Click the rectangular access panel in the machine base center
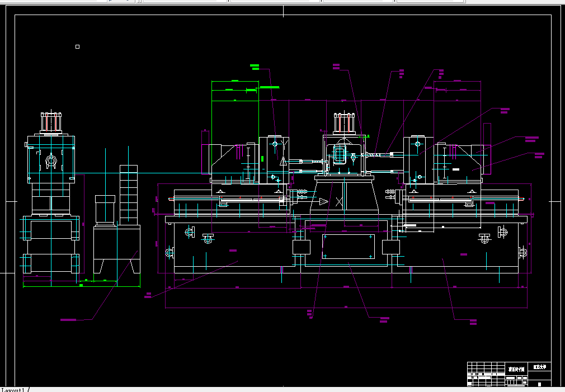This screenshot has height=392, width=565. tap(348, 247)
